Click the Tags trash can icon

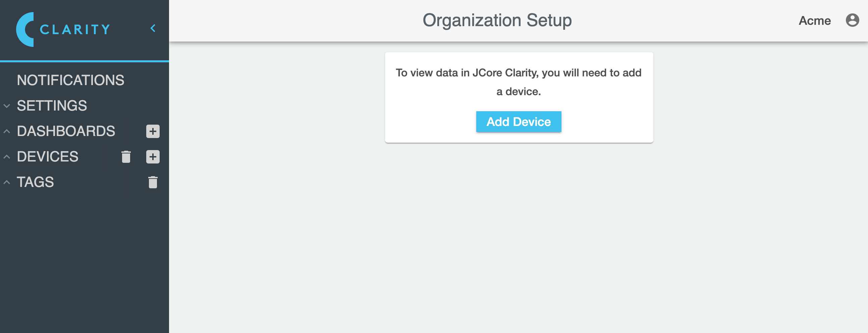point(153,182)
